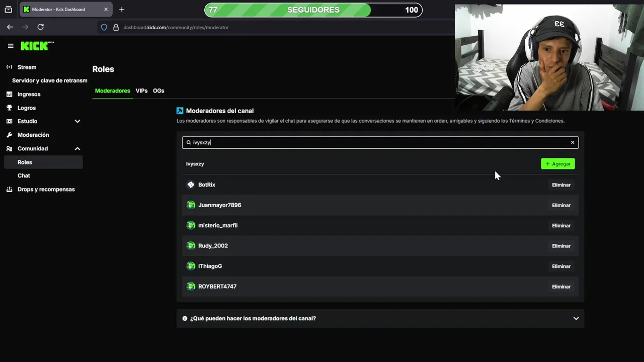This screenshot has height=362, width=644.
Task: Open Servidor y clave de retransmisión
Action: tap(49, 80)
